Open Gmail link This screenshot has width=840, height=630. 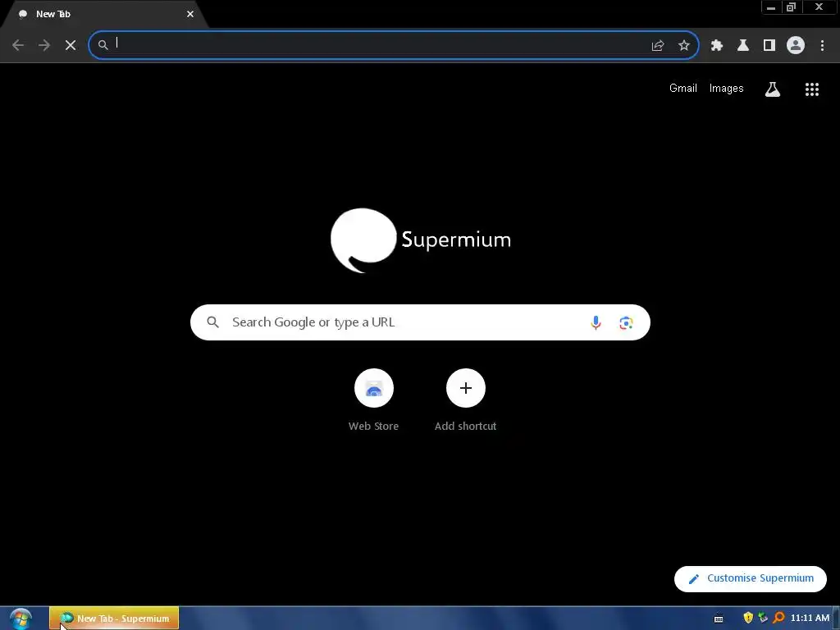pos(683,89)
